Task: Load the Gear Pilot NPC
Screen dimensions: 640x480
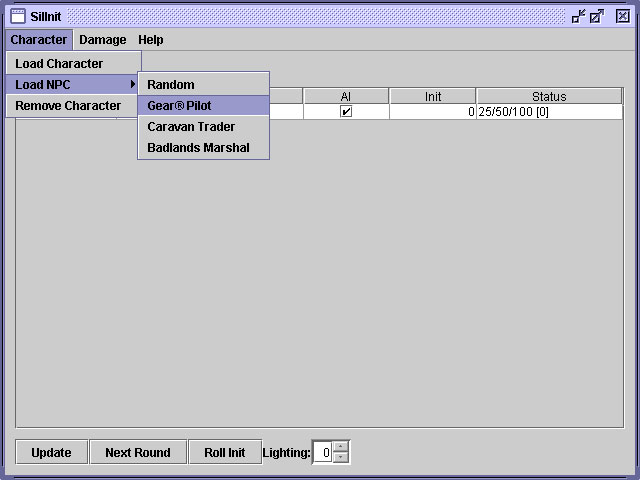Action: pyautogui.click(x=180, y=106)
